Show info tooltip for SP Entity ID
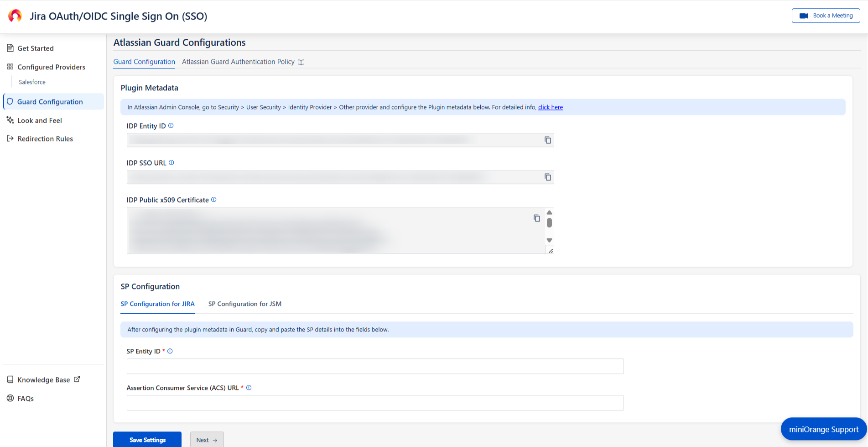Screen dimensions: 868x447 [x=170, y=351]
